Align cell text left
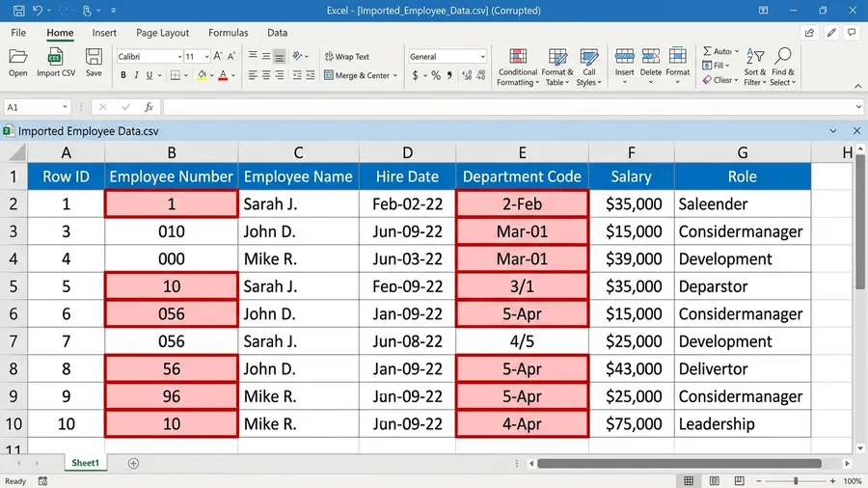 253,75
